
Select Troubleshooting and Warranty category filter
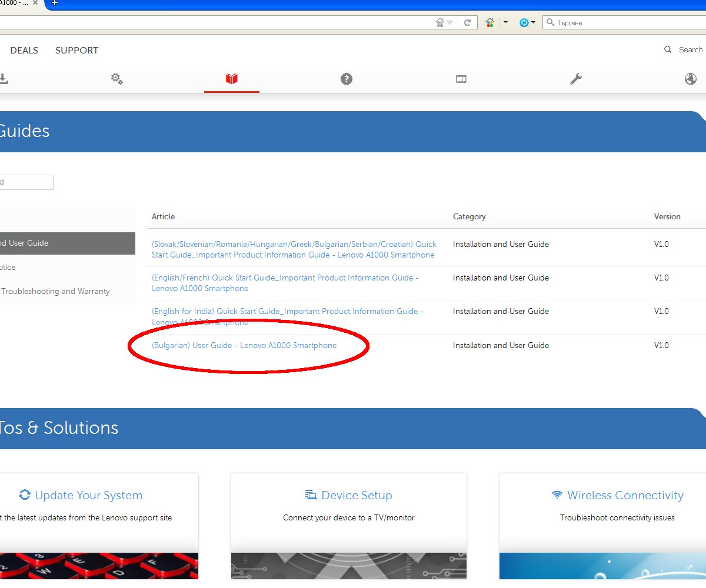tap(55, 292)
